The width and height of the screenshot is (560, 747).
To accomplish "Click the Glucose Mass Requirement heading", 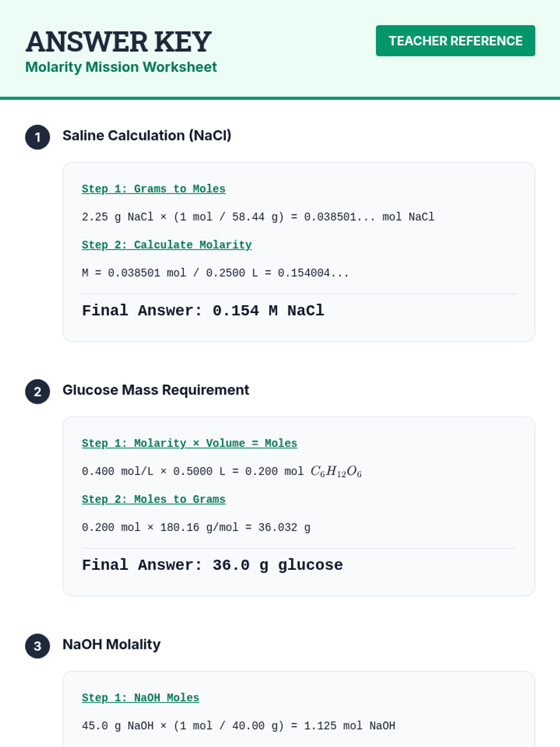I will pos(156,390).
